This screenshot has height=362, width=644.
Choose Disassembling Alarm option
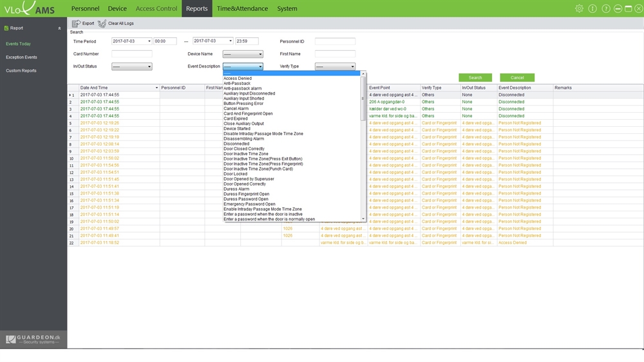coord(243,139)
